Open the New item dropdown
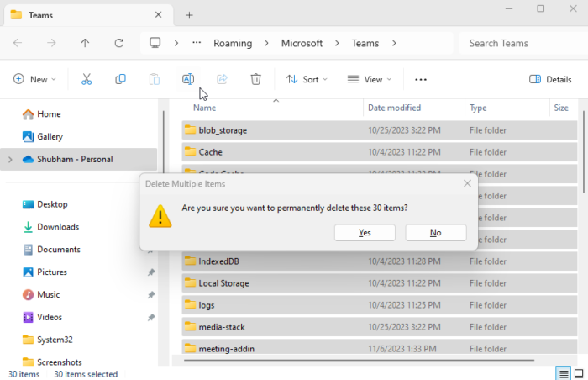Viewport: 588px width, 380px height. (34, 79)
